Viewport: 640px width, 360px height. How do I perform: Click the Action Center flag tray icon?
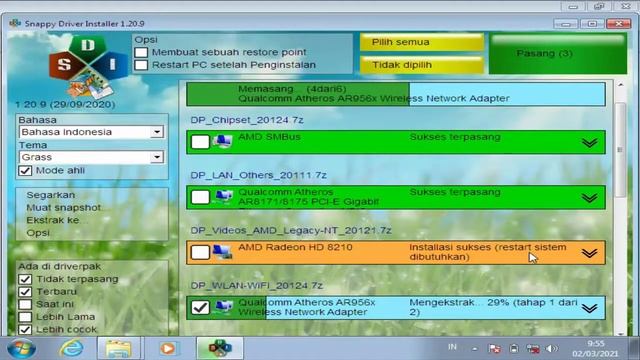point(494,349)
